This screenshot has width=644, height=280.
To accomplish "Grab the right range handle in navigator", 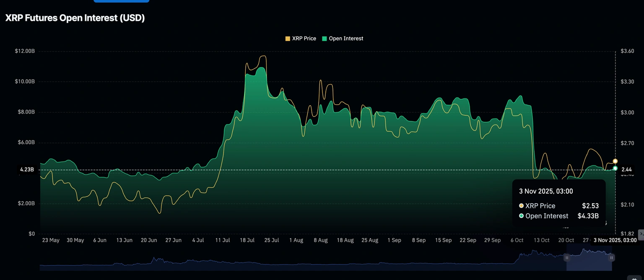I will tap(612, 258).
